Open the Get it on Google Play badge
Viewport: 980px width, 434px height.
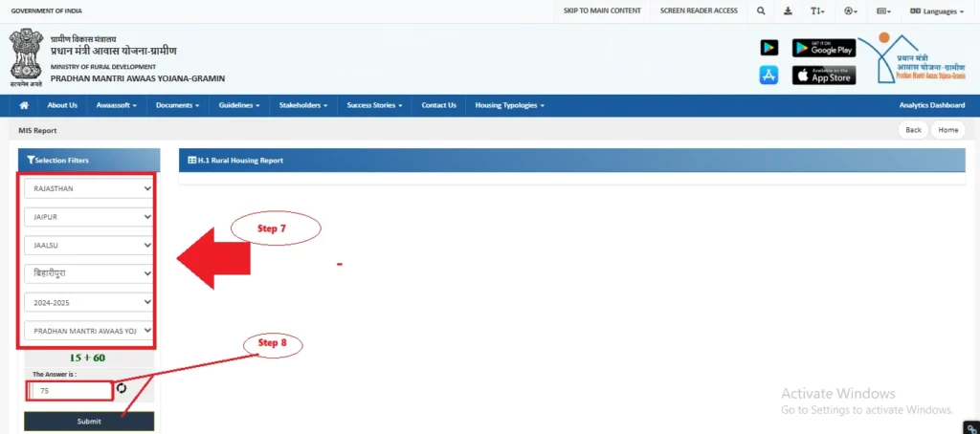tap(824, 48)
